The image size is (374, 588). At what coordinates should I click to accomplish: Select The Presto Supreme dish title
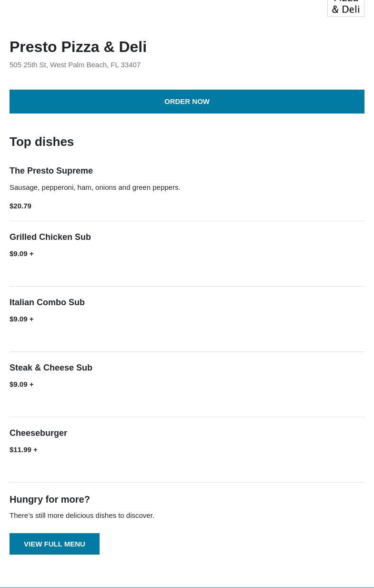[x=51, y=171]
